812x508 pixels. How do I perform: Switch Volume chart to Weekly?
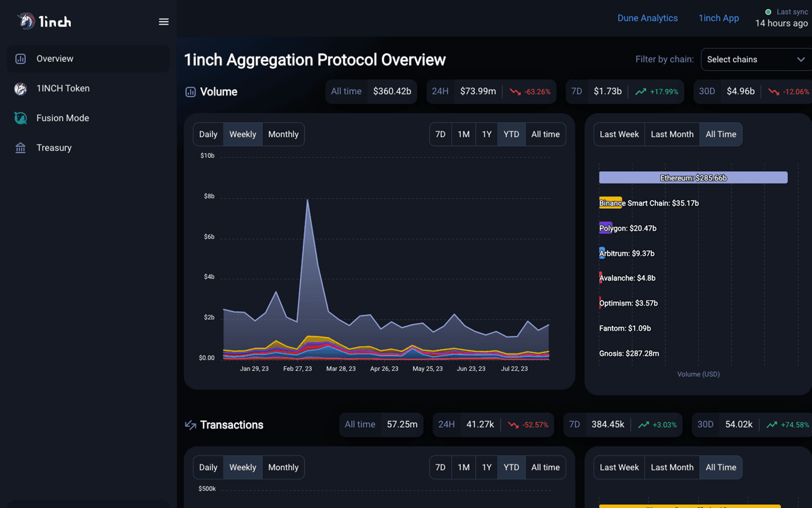pyautogui.click(x=242, y=134)
